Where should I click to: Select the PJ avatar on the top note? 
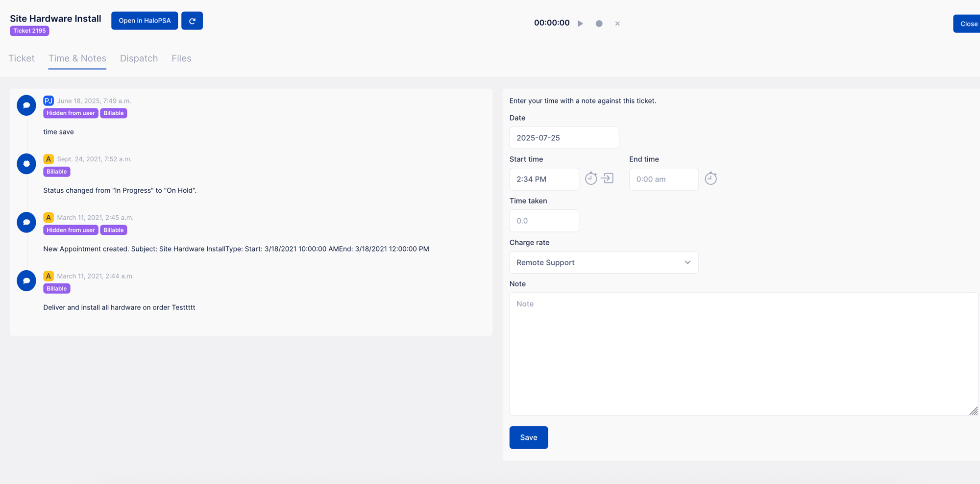(x=48, y=101)
